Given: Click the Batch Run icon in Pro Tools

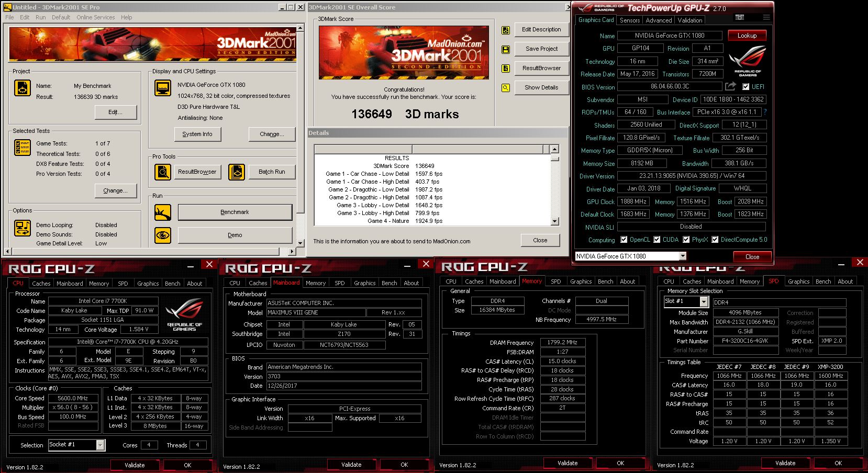Looking at the screenshot, I should tap(237, 172).
